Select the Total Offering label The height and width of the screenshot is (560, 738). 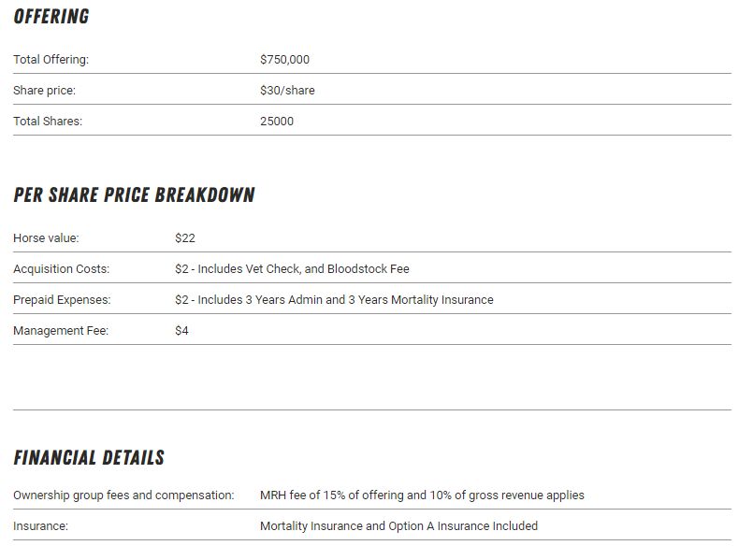coord(51,60)
